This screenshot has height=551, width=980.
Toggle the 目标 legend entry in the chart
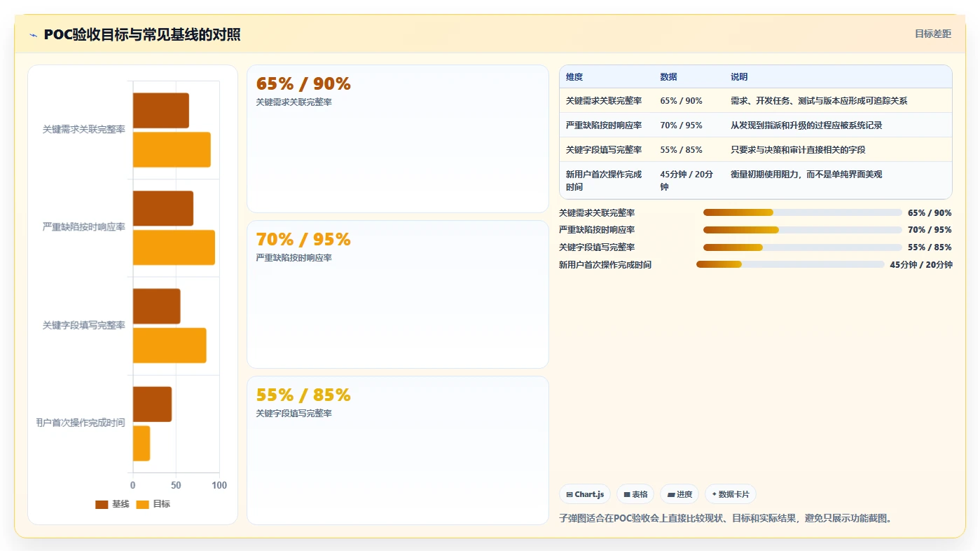(x=153, y=504)
